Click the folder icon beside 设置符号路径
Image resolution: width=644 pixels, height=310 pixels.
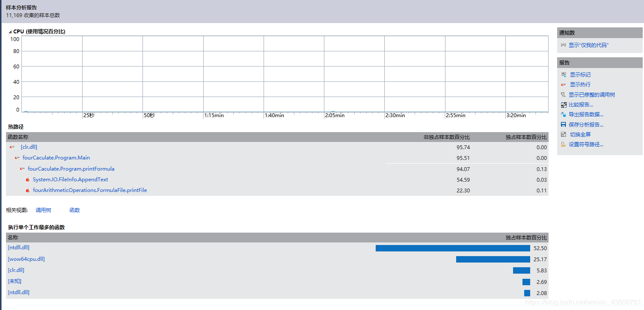click(x=564, y=145)
